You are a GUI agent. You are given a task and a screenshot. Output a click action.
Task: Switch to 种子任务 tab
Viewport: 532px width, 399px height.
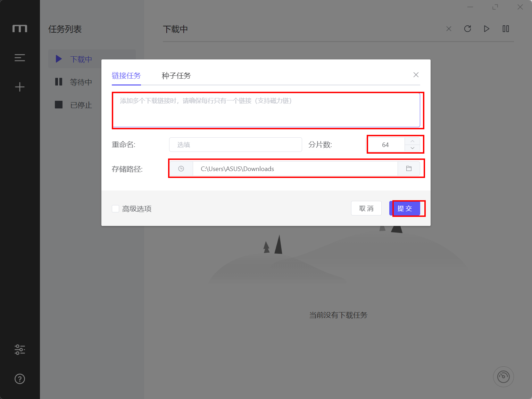(x=176, y=75)
